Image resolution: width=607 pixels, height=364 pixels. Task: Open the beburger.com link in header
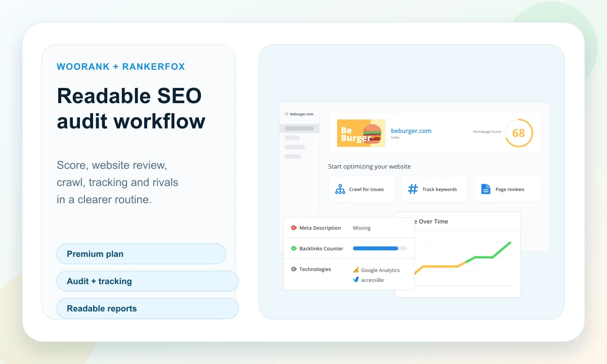(411, 130)
